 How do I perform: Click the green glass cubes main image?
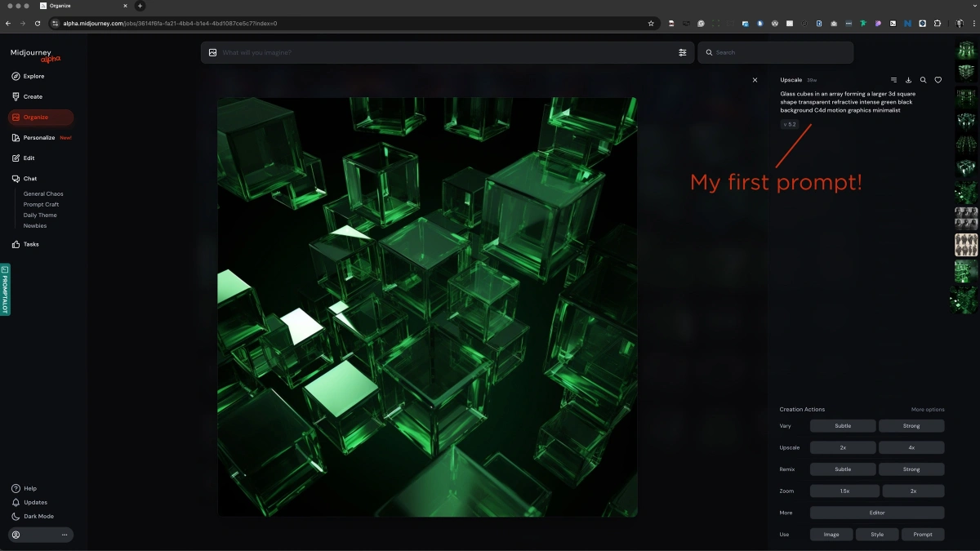click(x=427, y=307)
